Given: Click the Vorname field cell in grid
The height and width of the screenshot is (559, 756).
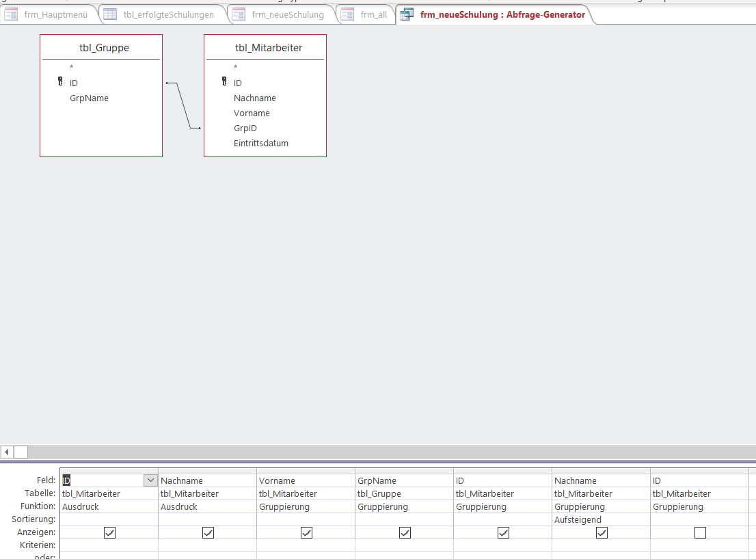Looking at the screenshot, I should tap(306, 480).
